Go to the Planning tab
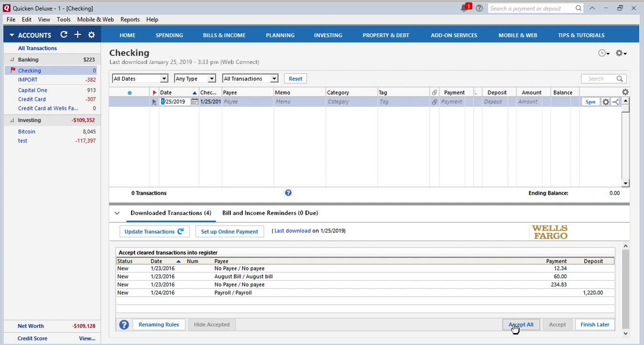Viewport: 644px width, 345px height. tap(280, 35)
